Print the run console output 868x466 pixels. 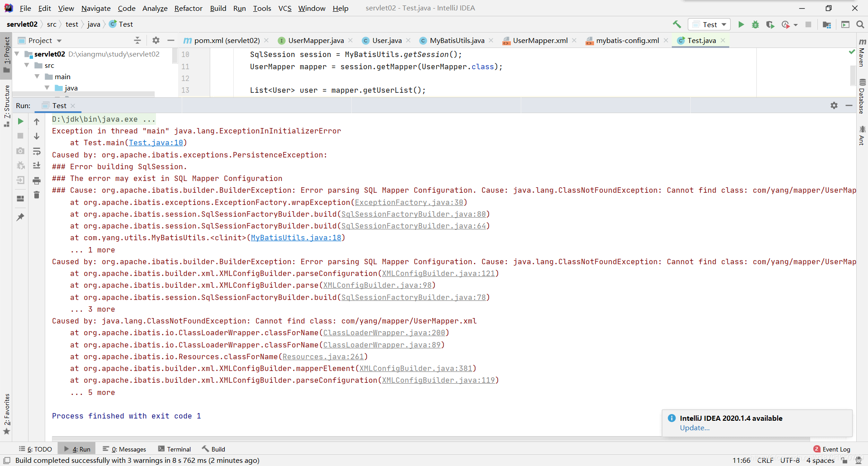37,181
